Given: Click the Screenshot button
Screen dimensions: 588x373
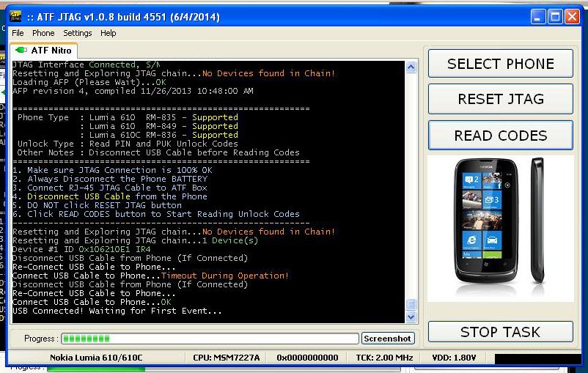Looking at the screenshot, I should coord(388,339).
